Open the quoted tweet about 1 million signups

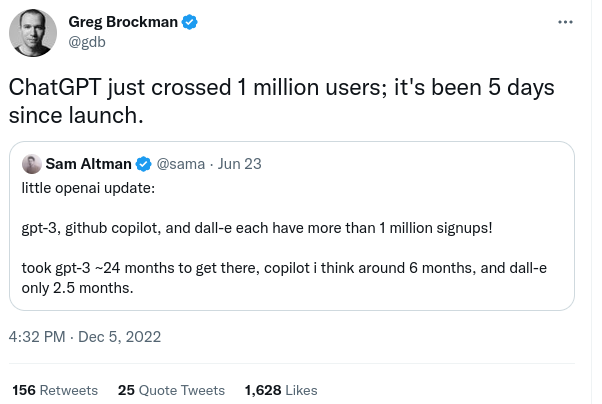click(292, 226)
